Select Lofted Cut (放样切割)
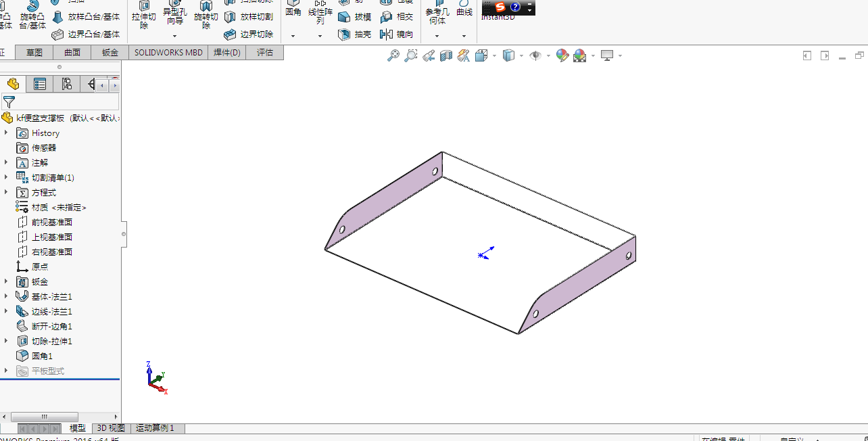Viewport: 868px width, 441px height. tap(248, 16)
